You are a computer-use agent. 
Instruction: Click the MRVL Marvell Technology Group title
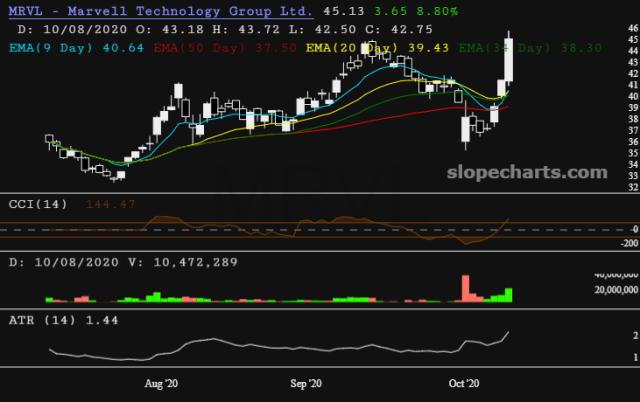[160, 13]
